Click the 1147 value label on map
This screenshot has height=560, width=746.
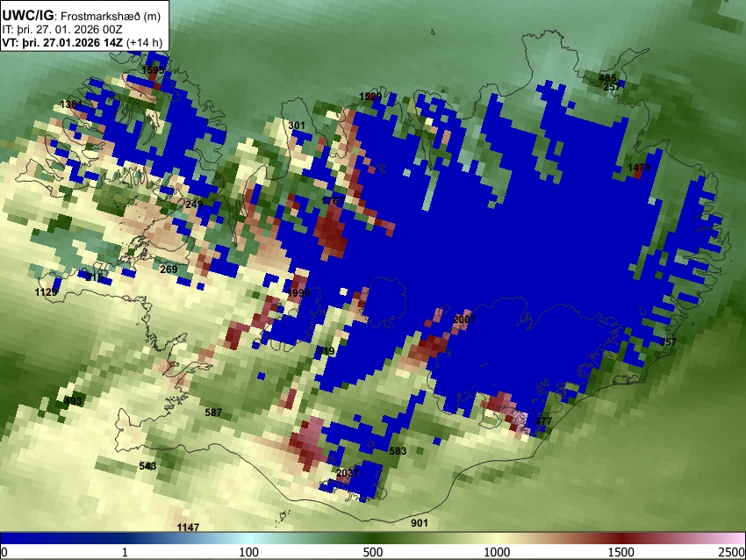coord(188,527)
